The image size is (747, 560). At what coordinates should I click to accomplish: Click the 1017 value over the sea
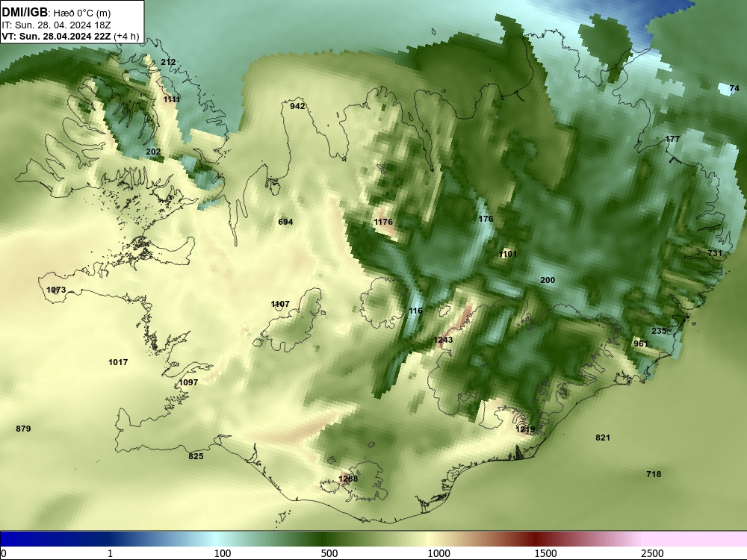click(x=118, y=362)
